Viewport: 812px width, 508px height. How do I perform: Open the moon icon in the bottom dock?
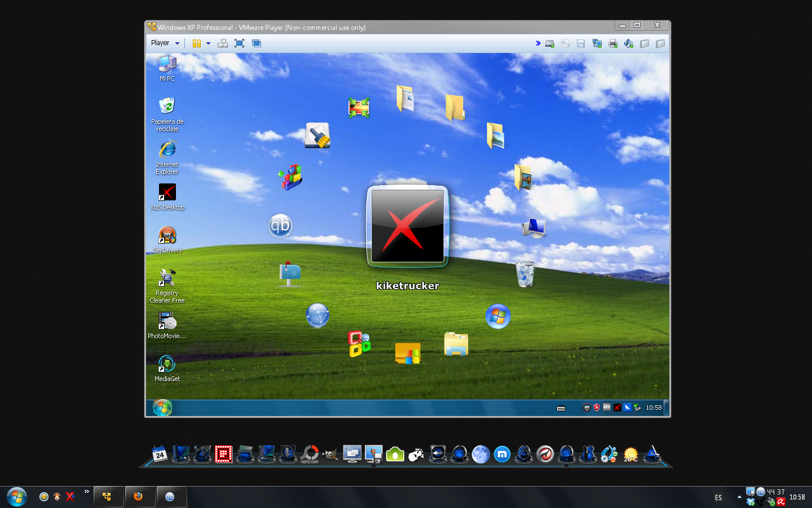tap(480, 454)
